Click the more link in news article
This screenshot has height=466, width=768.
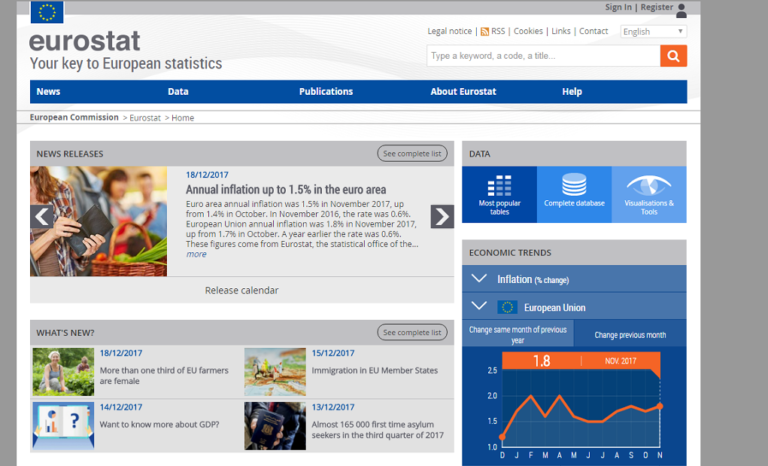196,254
